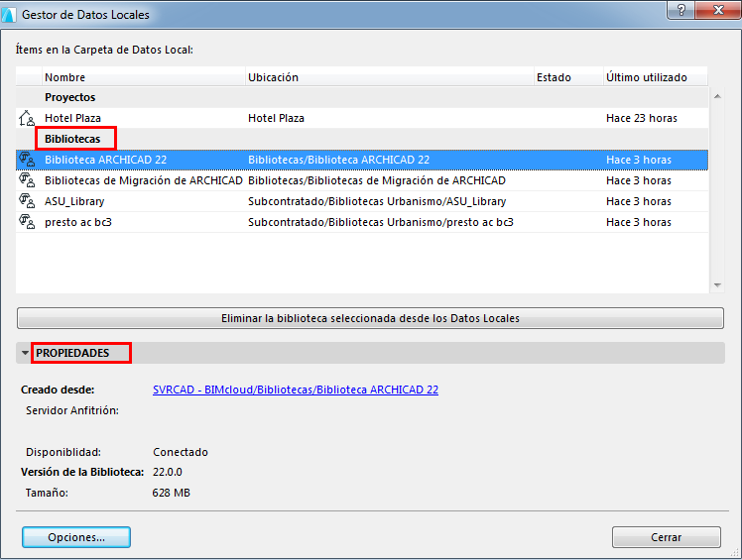742x560 pixels.
Task: Click the Disponiblidad label
Action: coord(63,452)
